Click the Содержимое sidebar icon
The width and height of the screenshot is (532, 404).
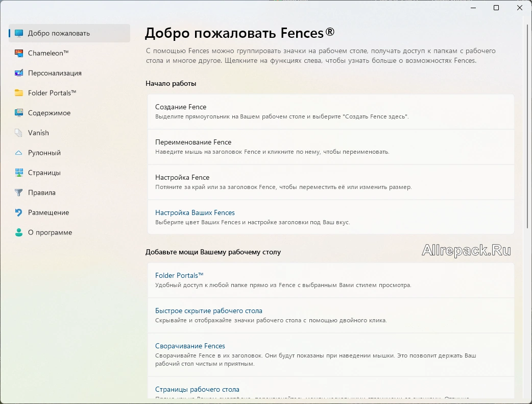point(19,113)
